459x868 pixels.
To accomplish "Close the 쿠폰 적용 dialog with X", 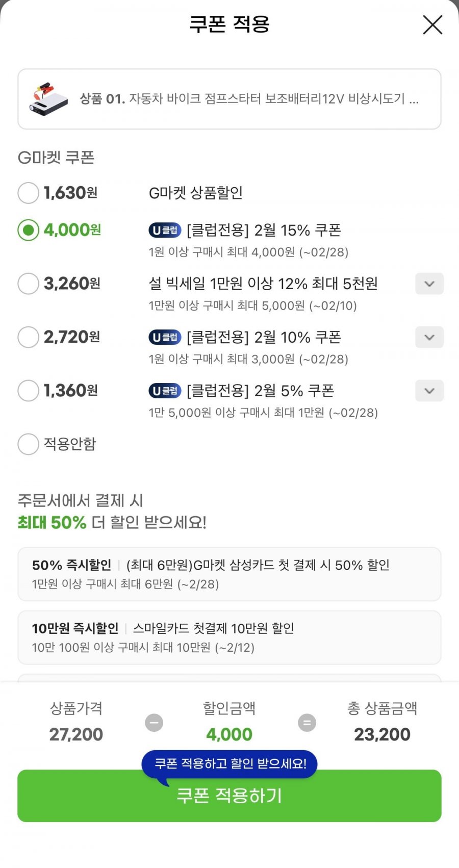I will point(432,24).
